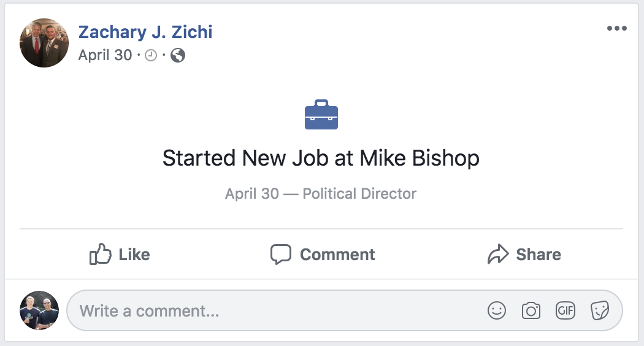The image size is (644, 346).
Task: Click the Comment speech bubble button
Action: [x=323, y=255]
